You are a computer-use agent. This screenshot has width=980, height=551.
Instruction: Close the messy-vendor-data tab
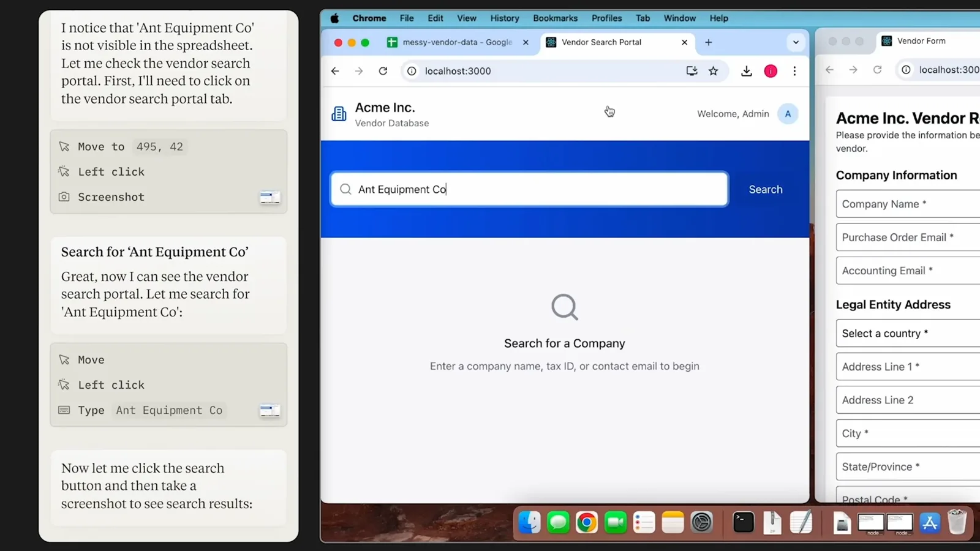point(526,42)
